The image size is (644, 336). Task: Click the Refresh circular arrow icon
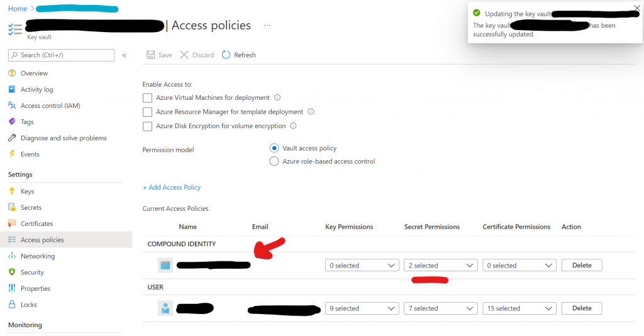pyautogui.click(x=226, y=55)
